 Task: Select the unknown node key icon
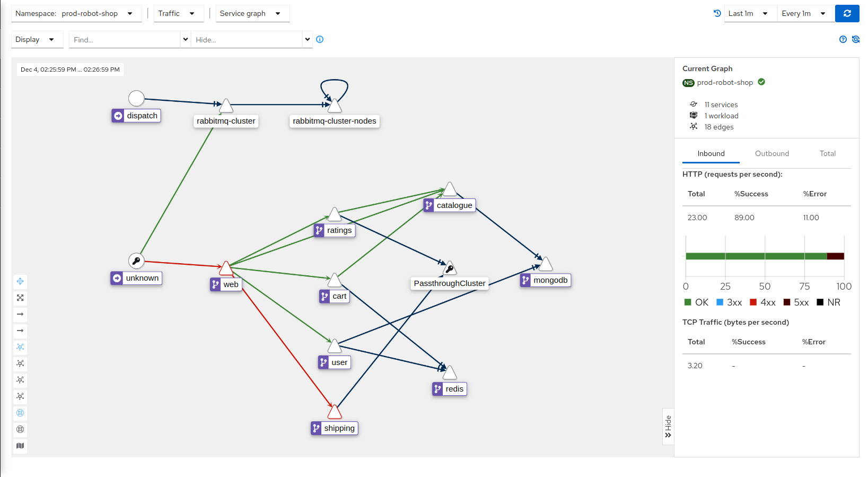(136, 261)
